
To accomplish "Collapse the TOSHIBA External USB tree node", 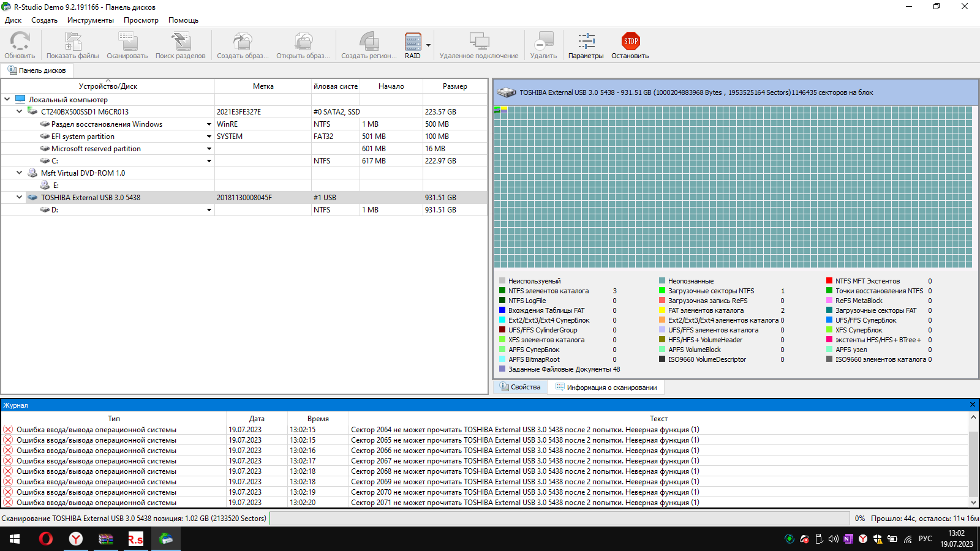I will pyautogui.click(x=19, y=197).
